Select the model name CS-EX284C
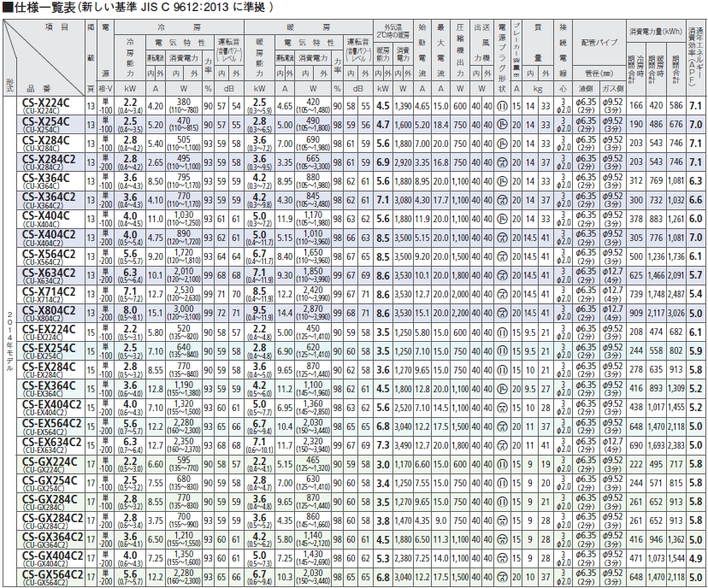This screenshot has width=708, height=588. 50,367
